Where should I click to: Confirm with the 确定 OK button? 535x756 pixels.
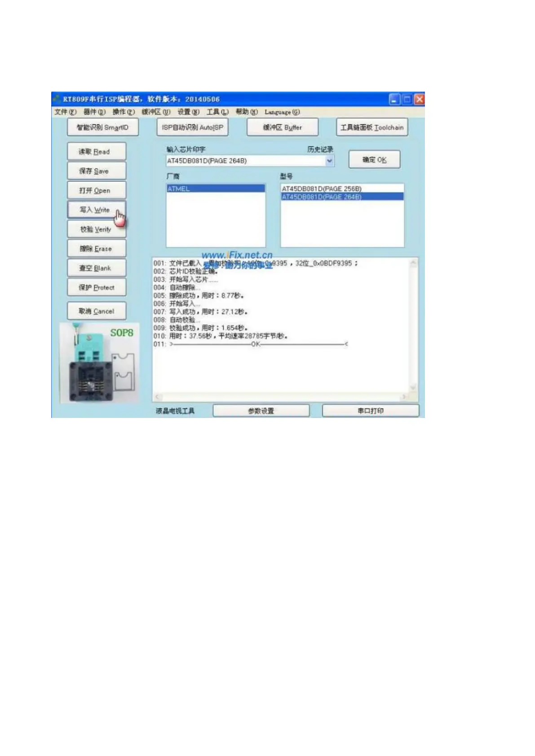pyautogui.click(x=374, y=159)
